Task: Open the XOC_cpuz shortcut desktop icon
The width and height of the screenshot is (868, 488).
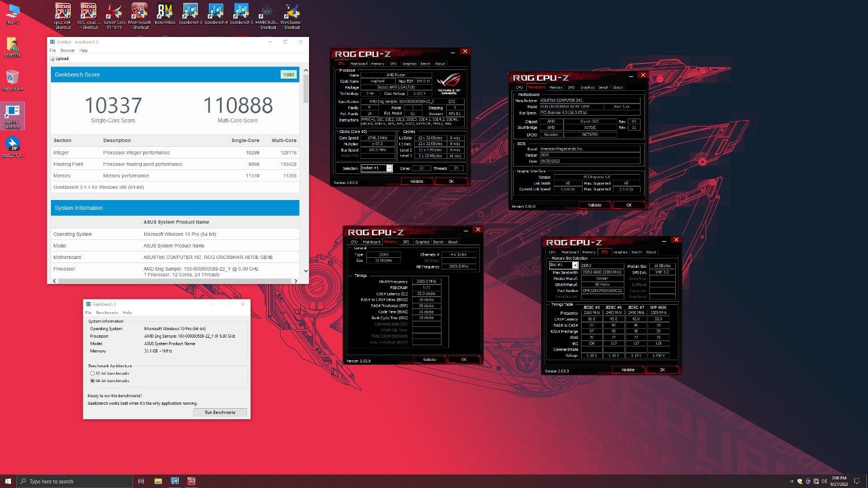Action: point(89,16)
